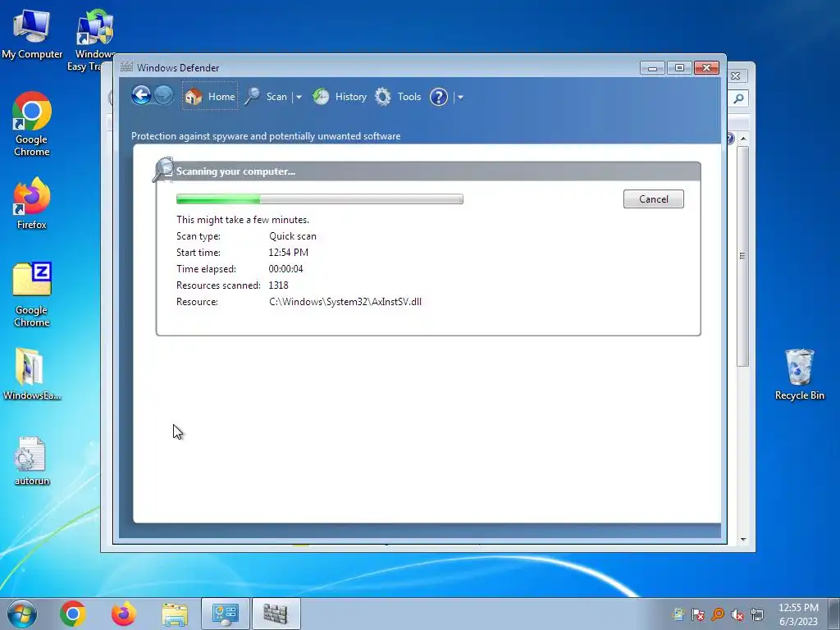Select the resources scanned count '1318'
840x630 pixels.
278,285
